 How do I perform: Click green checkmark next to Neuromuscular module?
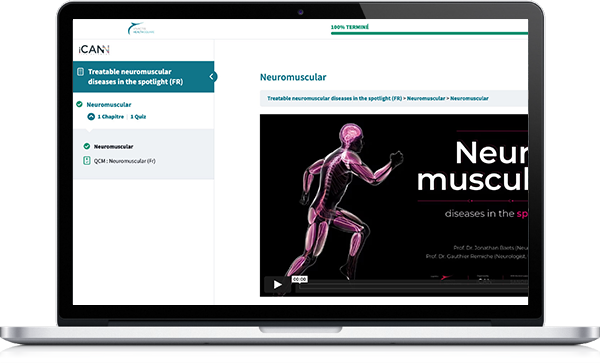point(79,104)
